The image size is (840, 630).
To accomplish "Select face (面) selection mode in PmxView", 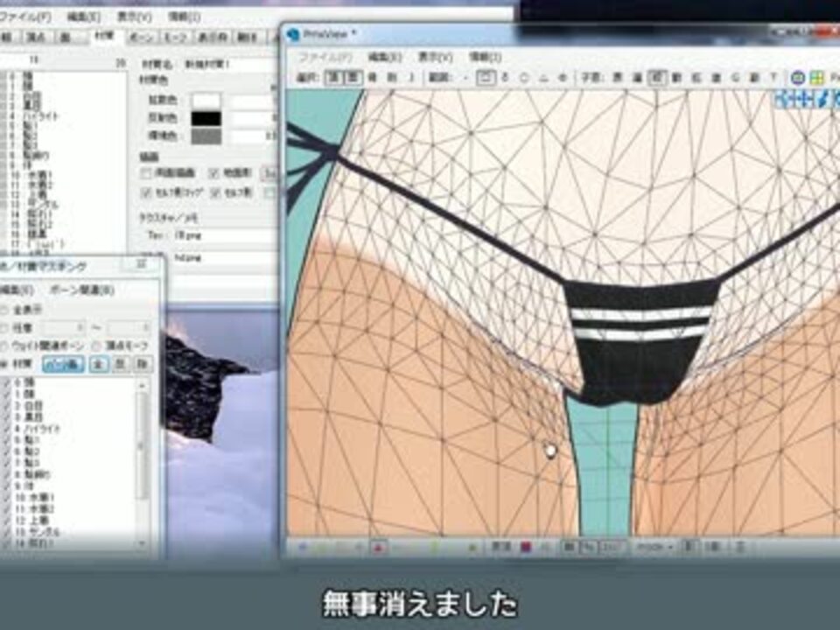I will pyautogui.click(x=353, y=78).
